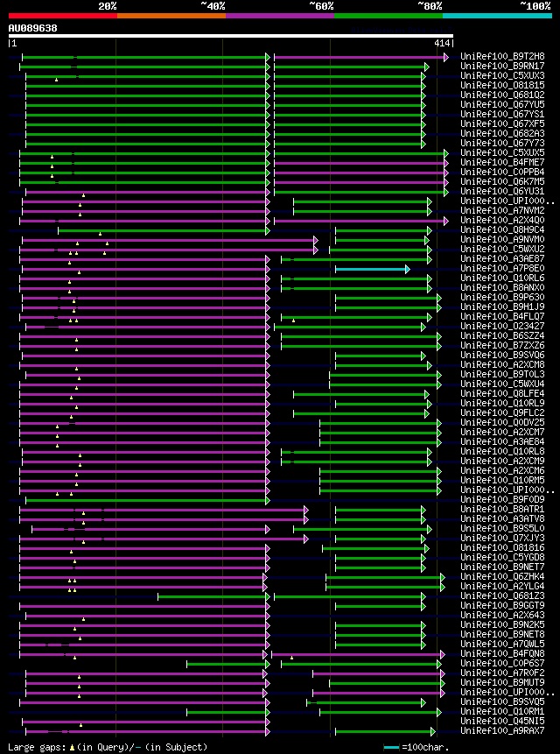Viewport: 560px width, 754px height.
Task: Select the UniRef100_A9RAX7 label
Action: click(x=502, y=729)
